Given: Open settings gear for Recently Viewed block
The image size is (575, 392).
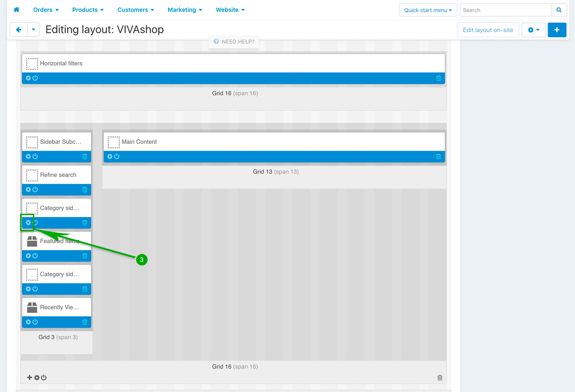Looking at the screenshot, I should point(28,322).
